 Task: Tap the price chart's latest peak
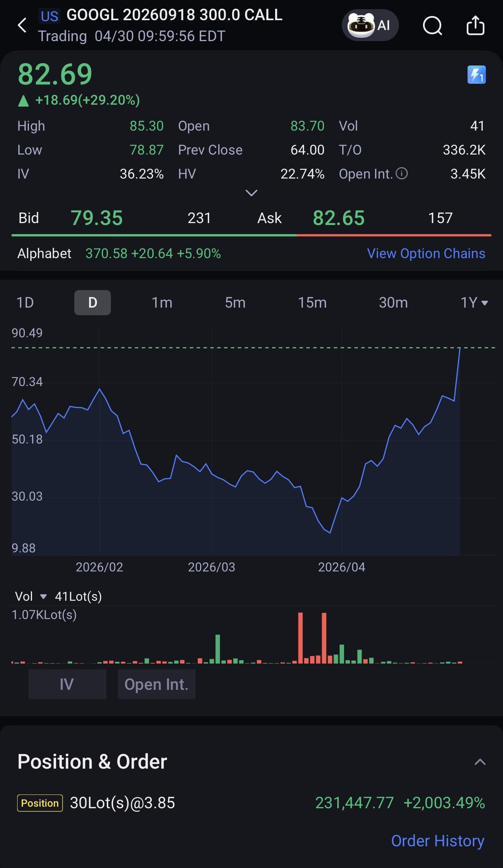(460, 348)
